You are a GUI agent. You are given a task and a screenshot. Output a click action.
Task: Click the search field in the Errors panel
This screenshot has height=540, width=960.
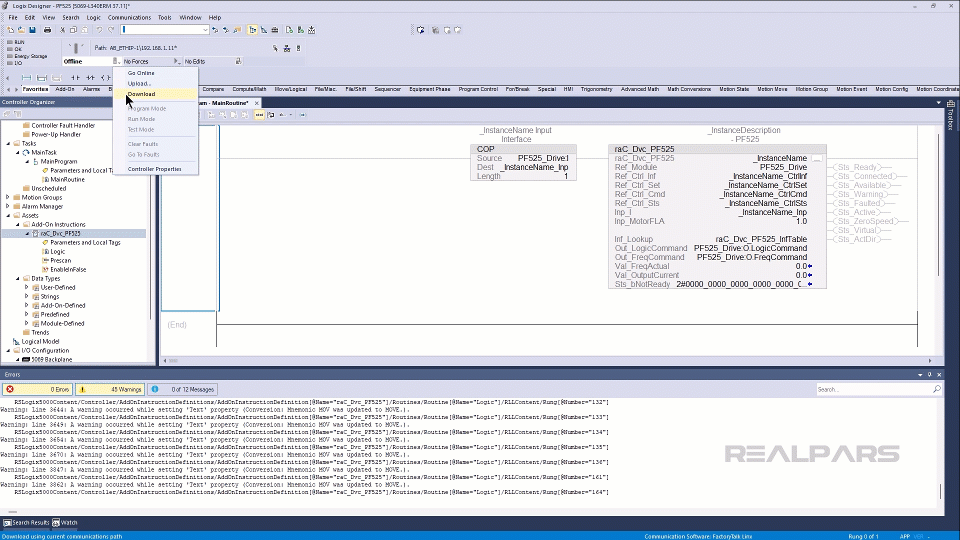[x=874, y=389]
